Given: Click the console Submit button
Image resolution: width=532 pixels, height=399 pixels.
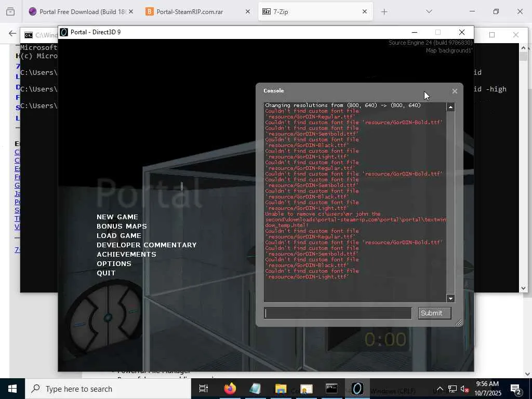Looking at the screenshot, I should pyautogui.click(x=434, y=313).
